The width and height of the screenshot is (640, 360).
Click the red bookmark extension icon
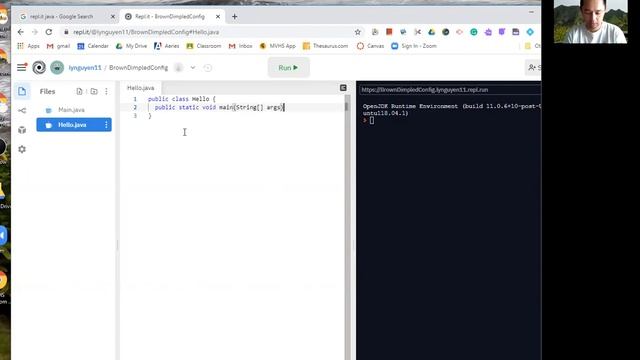389,32
